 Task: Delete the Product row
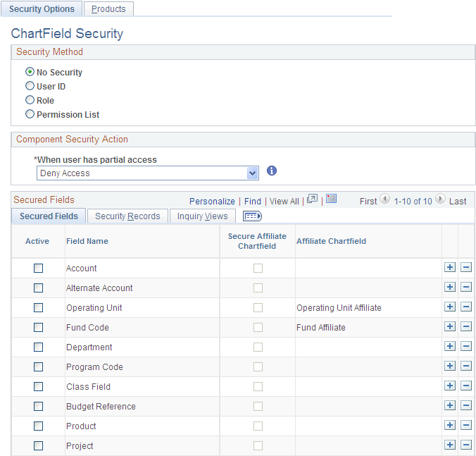point(465,425)
